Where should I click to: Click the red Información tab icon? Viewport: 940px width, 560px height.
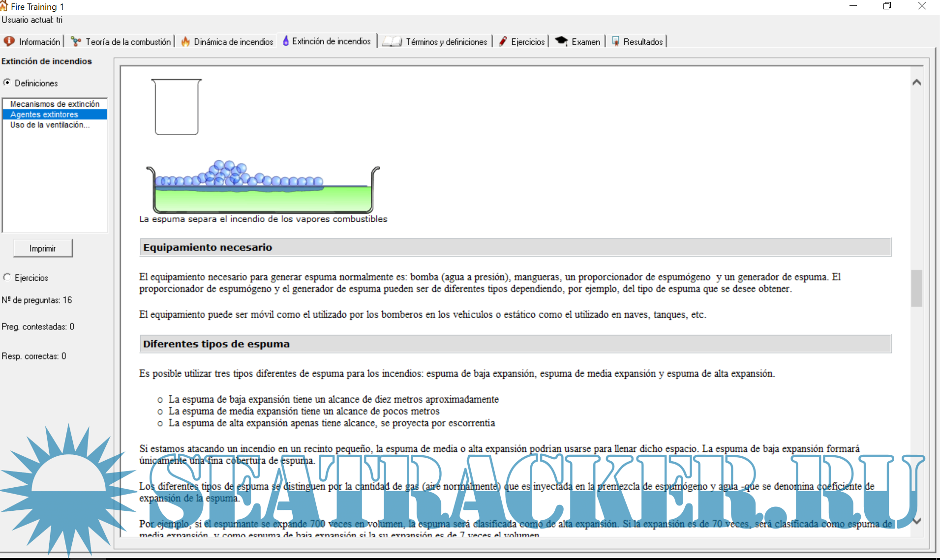[9, 41]
